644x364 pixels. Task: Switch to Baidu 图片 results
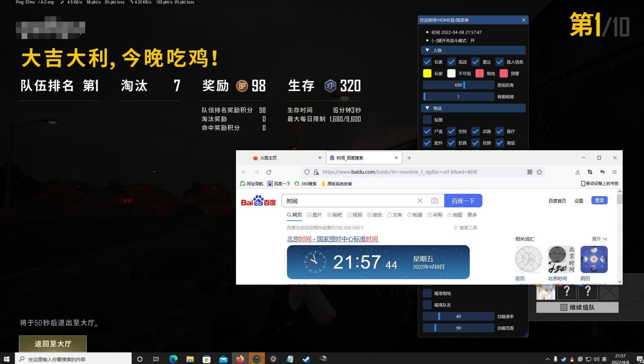(x=314, y=215)
